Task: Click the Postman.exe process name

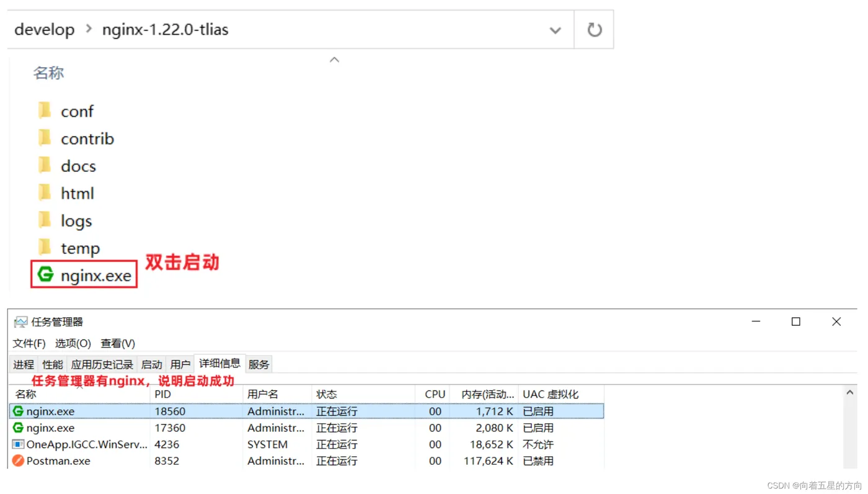Action: (58, 460)
